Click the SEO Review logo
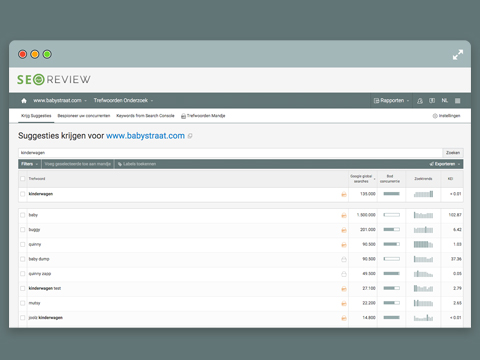This screenshot has height=360, width=480. tap(54, 80)
